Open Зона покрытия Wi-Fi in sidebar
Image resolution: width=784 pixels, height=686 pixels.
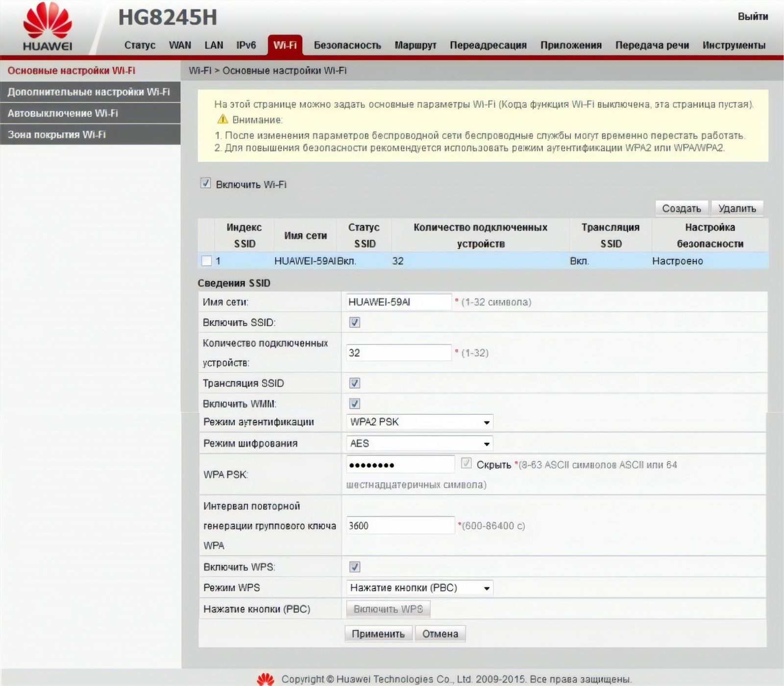point(90,135)
